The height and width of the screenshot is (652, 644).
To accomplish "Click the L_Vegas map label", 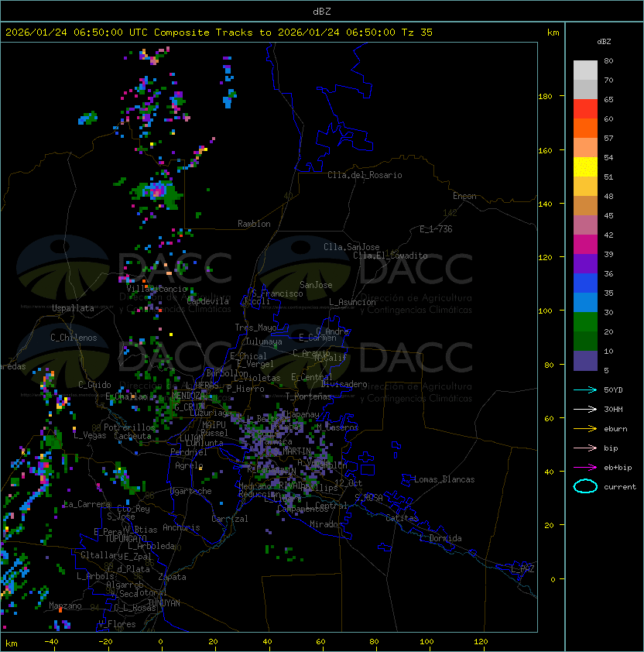I will pyautogui.click(x=90, y=435).
